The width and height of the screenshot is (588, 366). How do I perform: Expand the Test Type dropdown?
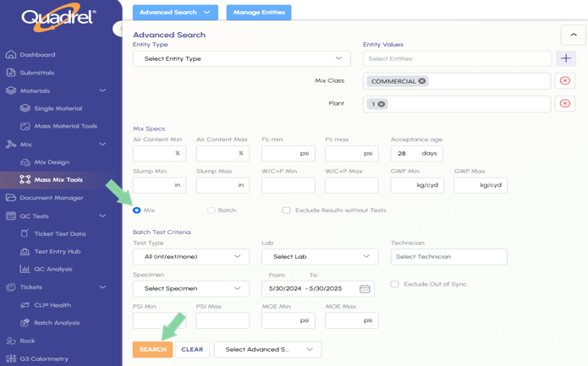[191, 256]
